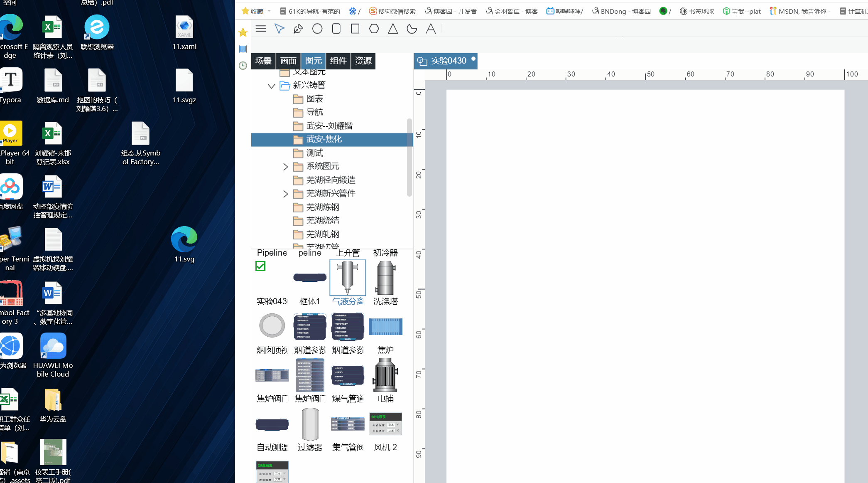Choose the rounded rectangle shape tool
Image resolution: width=868 pixels, height=483 pixels.
(336, 29)
